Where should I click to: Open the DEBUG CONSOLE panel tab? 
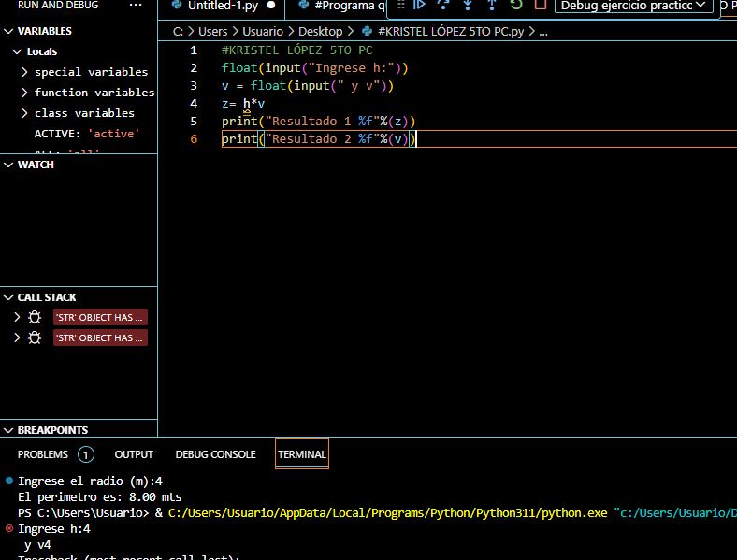tap(216, 454)
